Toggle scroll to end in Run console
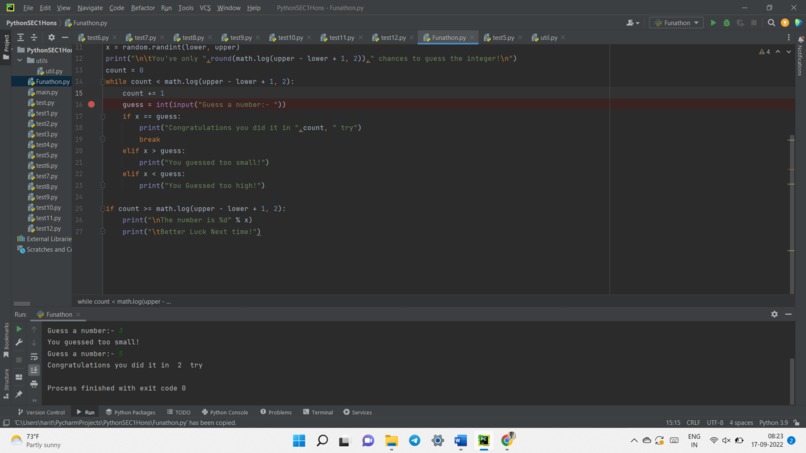Image resolution: width=806 pixels, height=453 pixels. click(x=34, y=370)
